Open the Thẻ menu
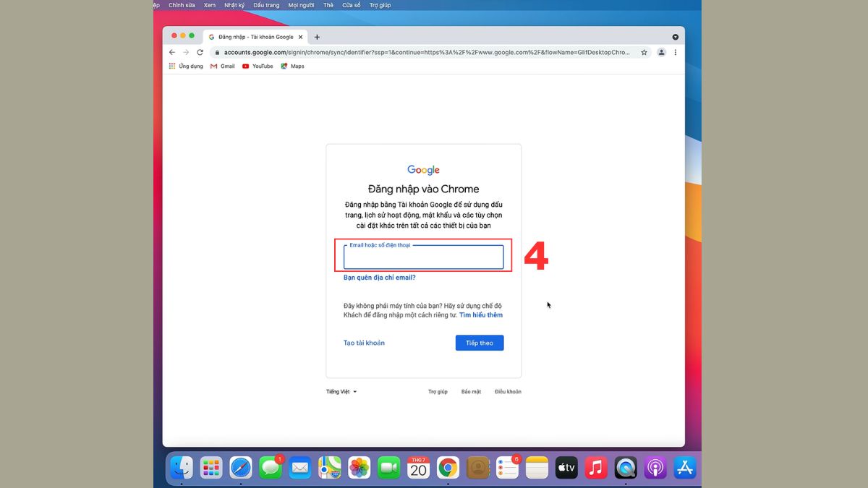Image resolution: width=868 pixels, height=488 pixels. (x=328, y=5)
